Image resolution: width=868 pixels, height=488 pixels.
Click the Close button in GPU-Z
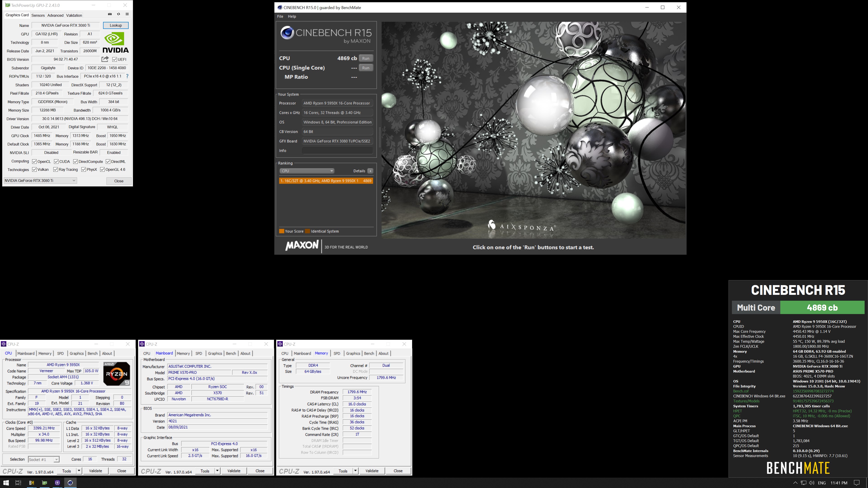tap(119, 181)
